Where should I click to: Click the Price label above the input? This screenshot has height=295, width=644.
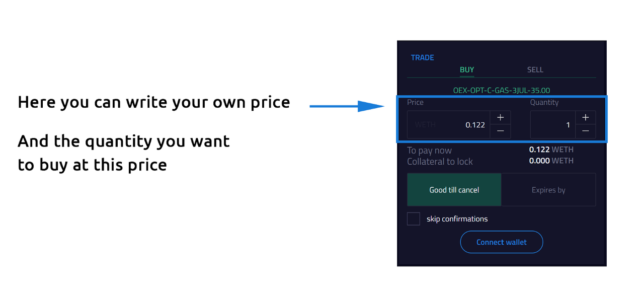[415, 102]
